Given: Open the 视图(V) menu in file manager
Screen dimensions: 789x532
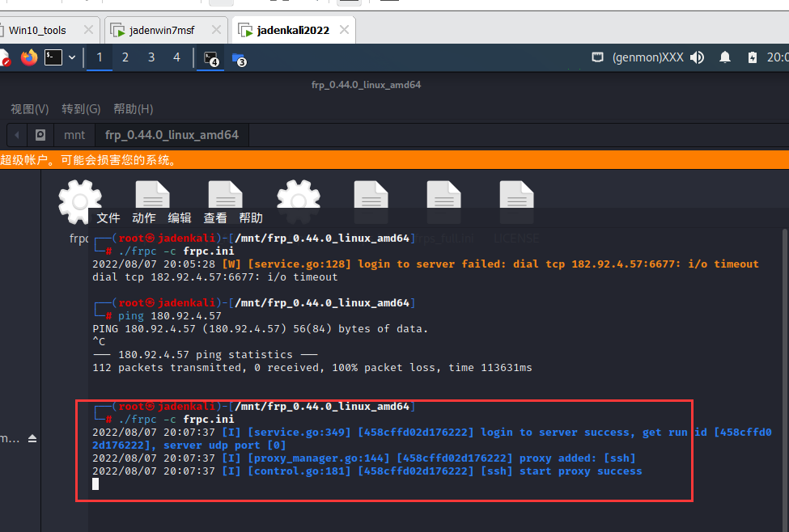Looking at the screenshot, I should point(29,109).
